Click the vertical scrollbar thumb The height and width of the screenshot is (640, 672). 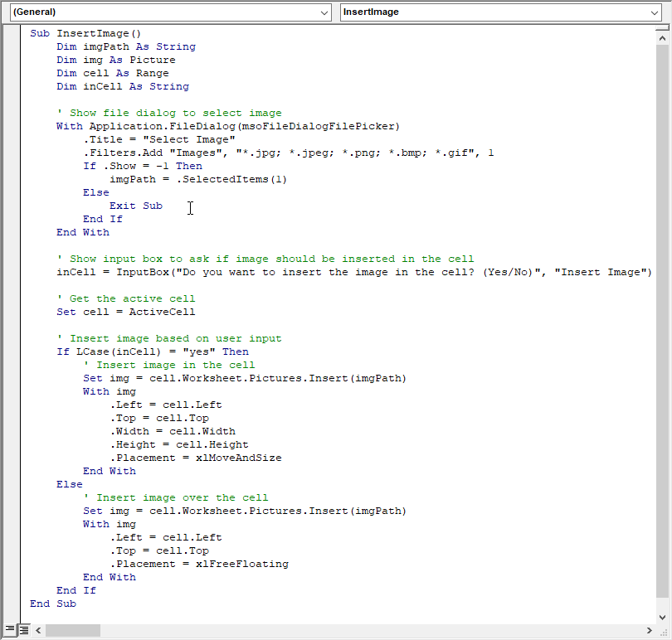[662, 321]
